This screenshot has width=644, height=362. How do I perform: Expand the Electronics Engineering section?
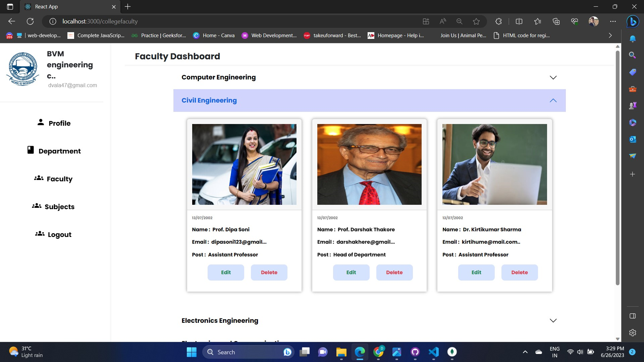[553, 320]
